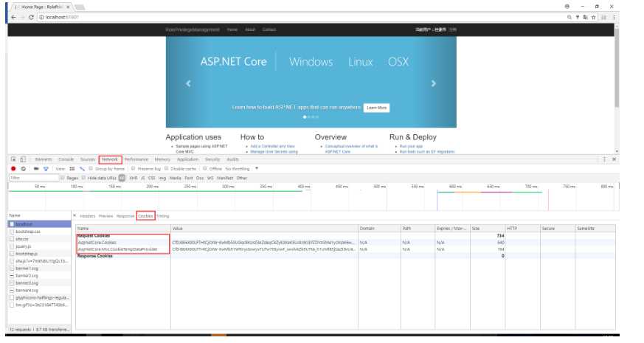Click the Learn More button

coord(377,108)
